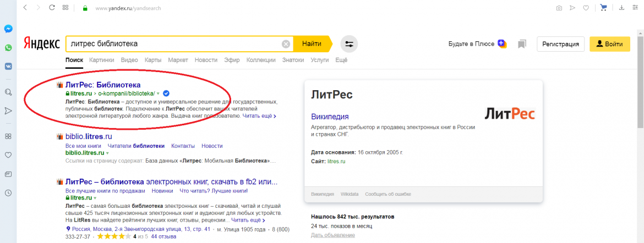This screenshot has width=644, height=243.
Task: Take a snapshot with the camera icon
Action: tap(559, 8)
